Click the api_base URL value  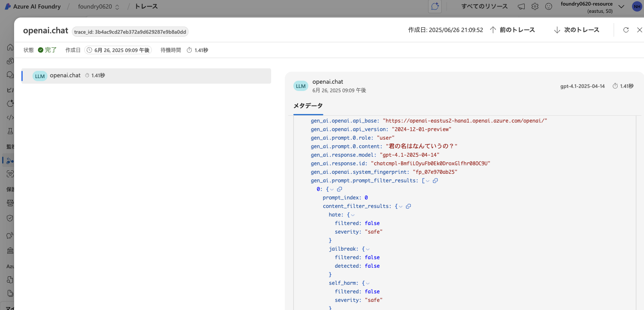coord(465,121)
